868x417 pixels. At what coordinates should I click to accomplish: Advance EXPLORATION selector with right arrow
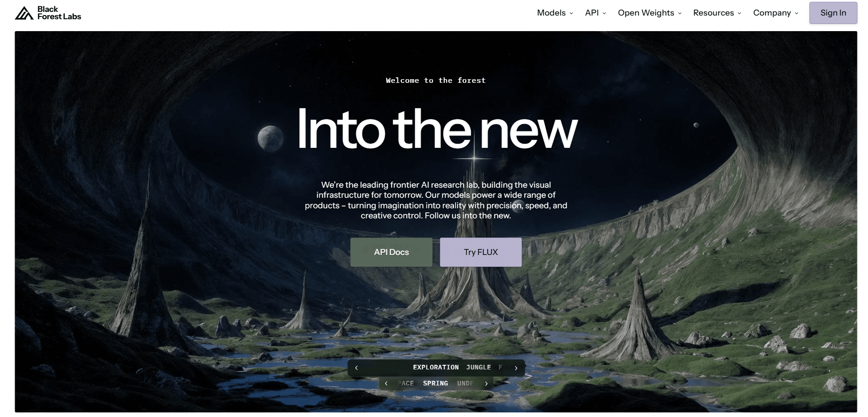(516, 368)
